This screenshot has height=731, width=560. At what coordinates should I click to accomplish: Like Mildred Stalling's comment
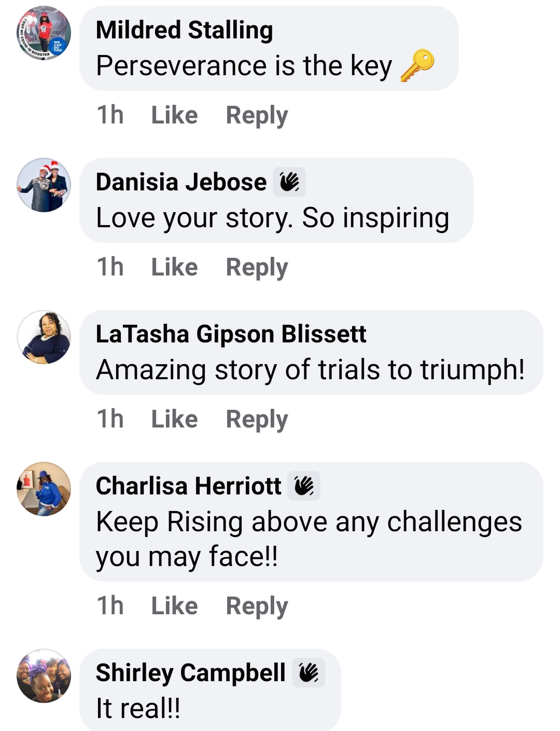click(174, 115)
